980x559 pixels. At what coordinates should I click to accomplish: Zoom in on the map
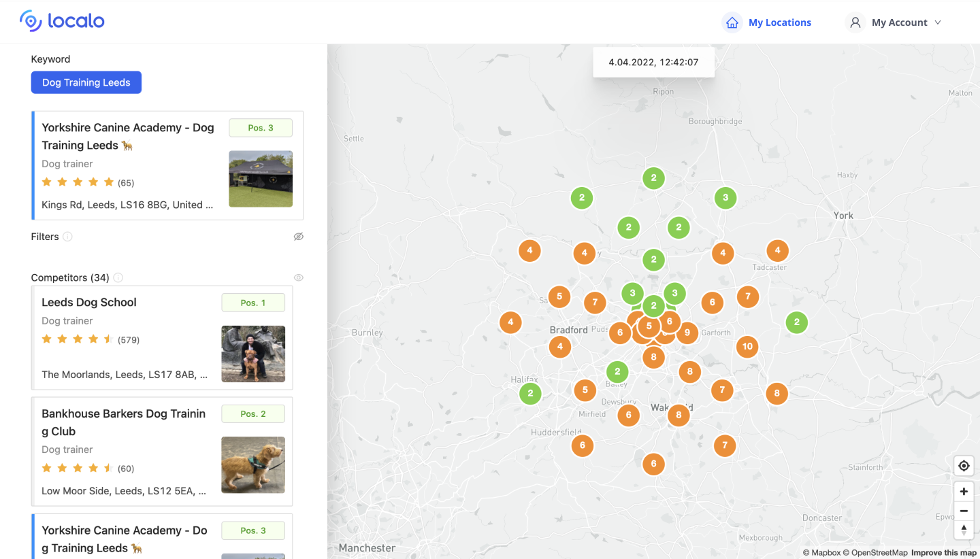click(x=964, y=492)
